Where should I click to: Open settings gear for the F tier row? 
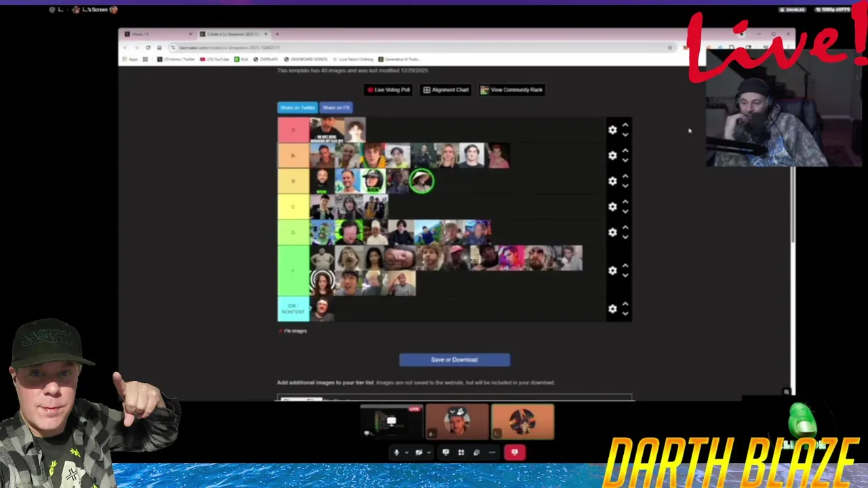[x=612, y=270]
